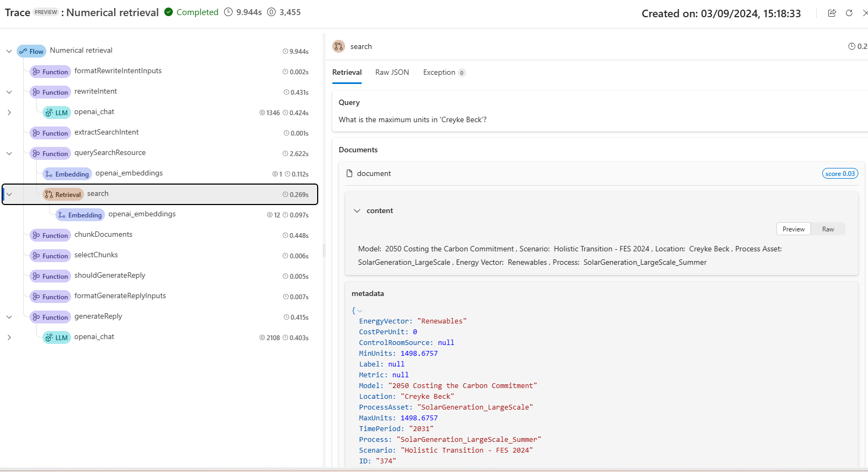
Task: Click the document file icon
Action: (x=349, y=173)
